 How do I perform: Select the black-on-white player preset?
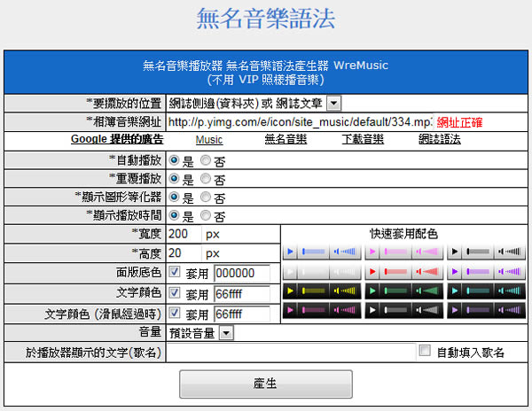(x=485, y=252)
